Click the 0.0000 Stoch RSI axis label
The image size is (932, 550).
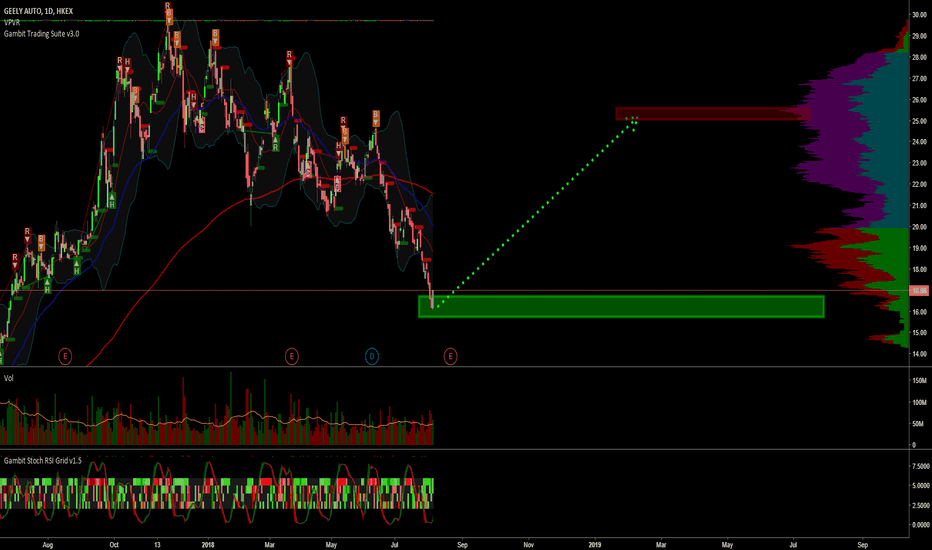click(x=920, y=525)
